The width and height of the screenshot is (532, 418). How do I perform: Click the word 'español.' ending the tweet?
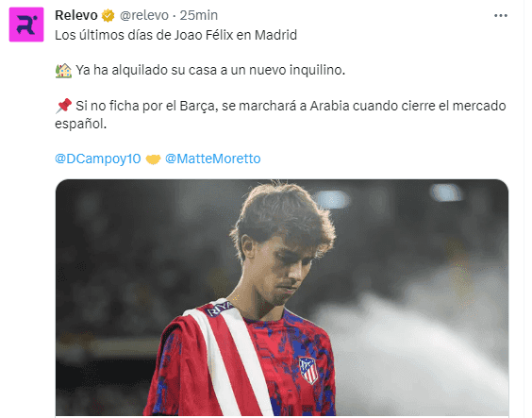coord(81,124)
